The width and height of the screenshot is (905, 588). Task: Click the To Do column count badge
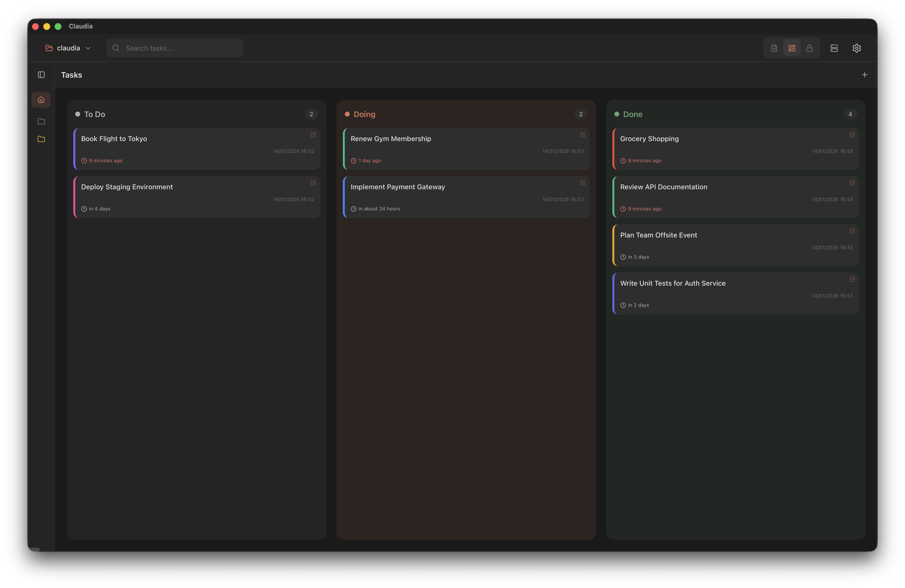pos(311,114)
